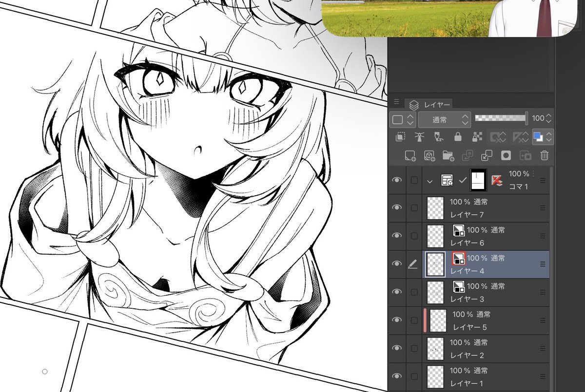Collapse the コマ 1 folder chevron
This screenshot has height=392, width=585.
429,181
